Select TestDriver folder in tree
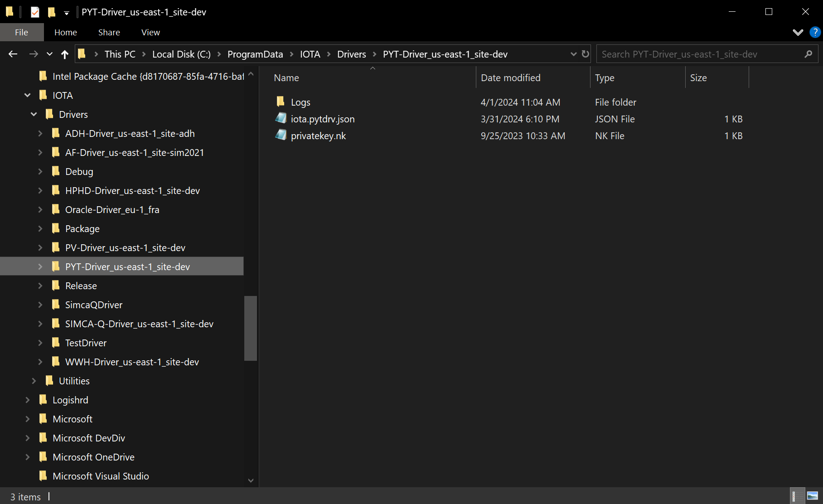 click(x=86, y=343)
